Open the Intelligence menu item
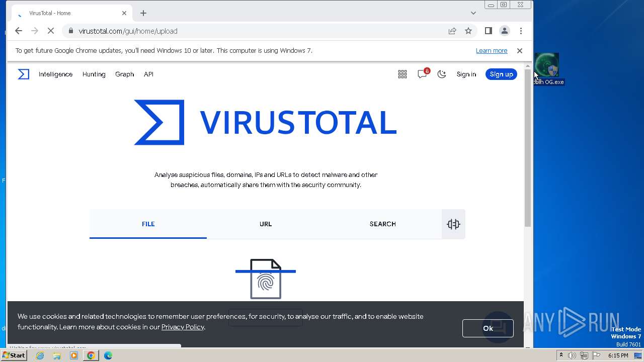The width and height of the screenshot is (644, 362). [x=55, y=74]
